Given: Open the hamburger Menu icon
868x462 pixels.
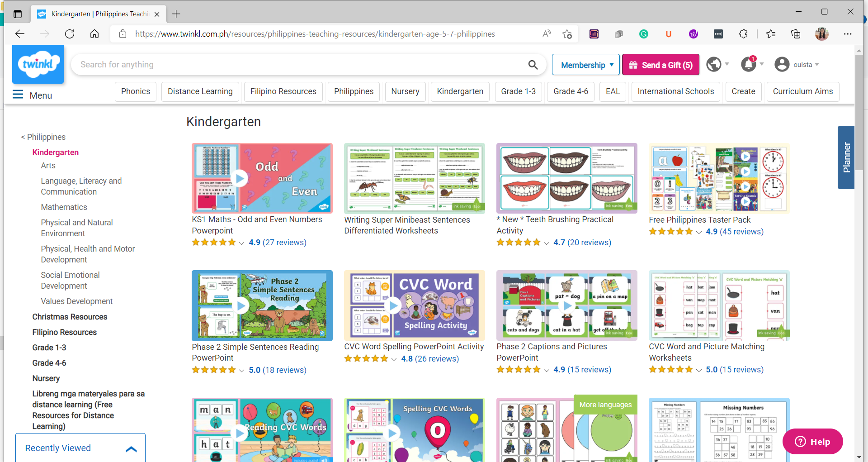Looking at the screenshot, I should click(x=18, y=95).
